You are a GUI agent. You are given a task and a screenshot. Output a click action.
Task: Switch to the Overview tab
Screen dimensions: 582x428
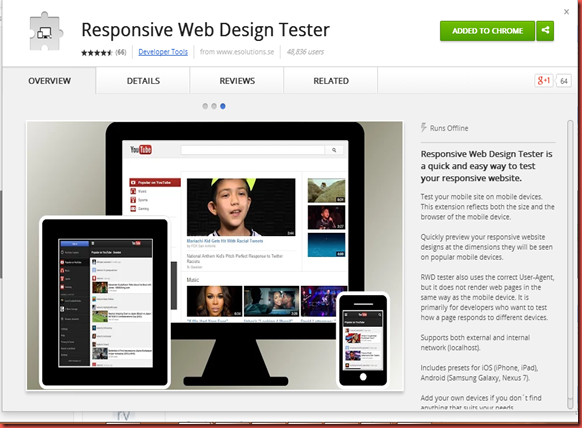49,81
